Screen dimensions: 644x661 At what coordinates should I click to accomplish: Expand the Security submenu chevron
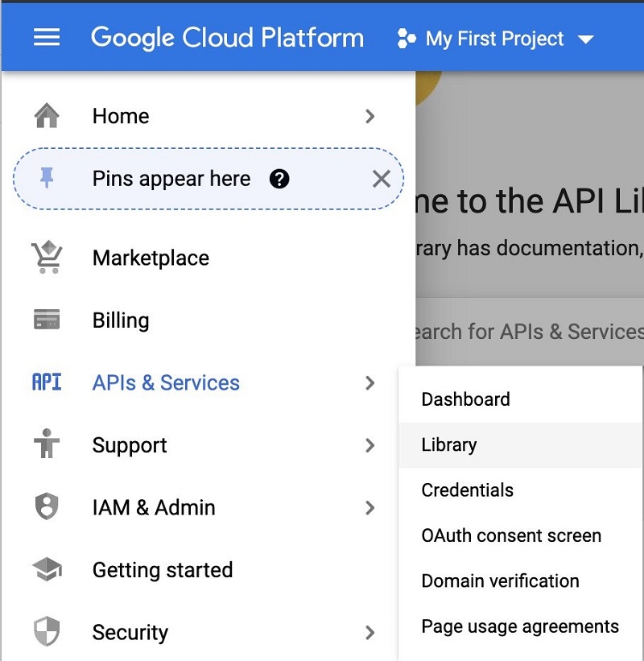pos(369,632)
